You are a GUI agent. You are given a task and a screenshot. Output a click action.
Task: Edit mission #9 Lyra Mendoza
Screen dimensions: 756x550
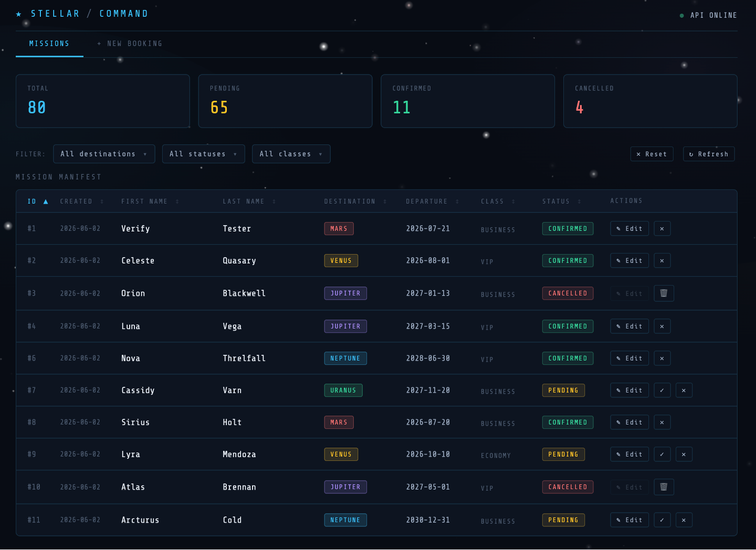tap(629, 454)
